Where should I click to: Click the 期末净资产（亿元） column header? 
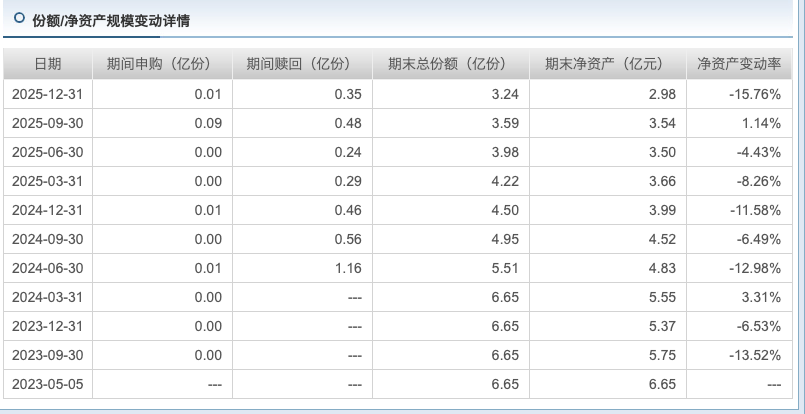[x=604, y=64]
